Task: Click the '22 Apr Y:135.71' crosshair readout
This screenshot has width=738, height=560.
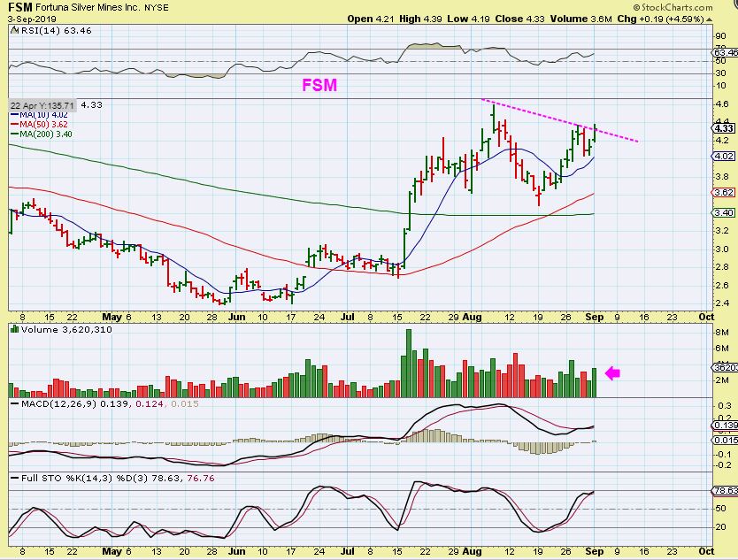Action: tap(42, 105)
